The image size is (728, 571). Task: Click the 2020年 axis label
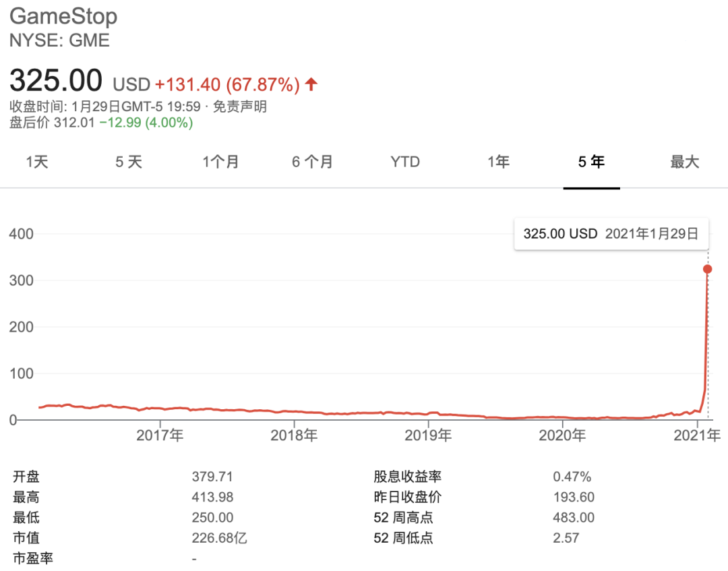(x=562, y=435)
